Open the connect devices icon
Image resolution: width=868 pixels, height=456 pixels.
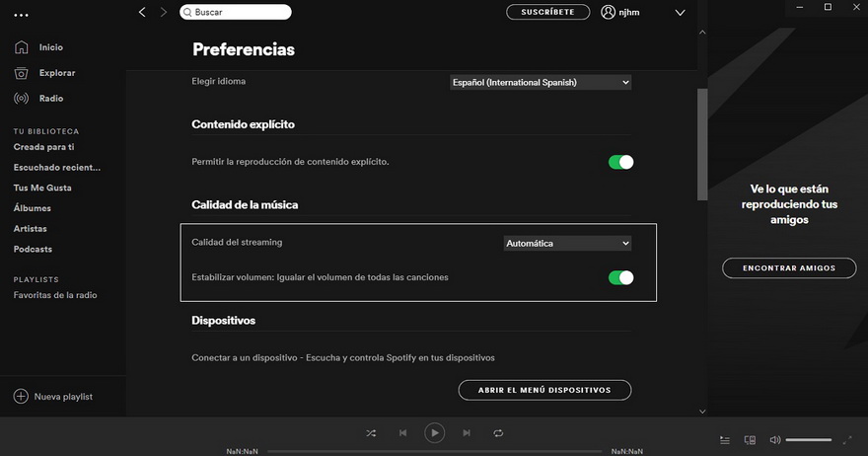pyautogui.click(x=750, y=440)
